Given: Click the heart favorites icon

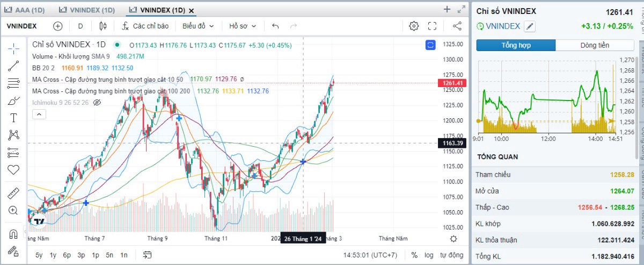Looking at the screenshot, I should click(x=13, y=170).
